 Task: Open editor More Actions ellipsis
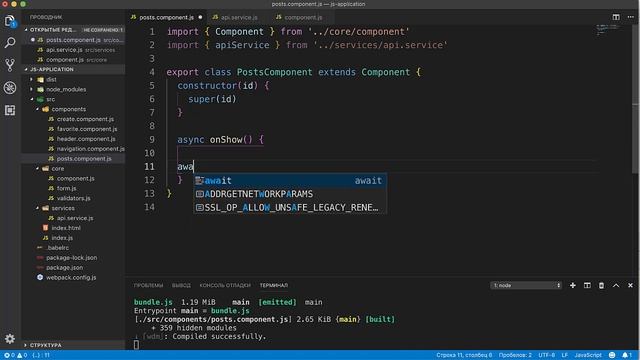tap(631, 17)
